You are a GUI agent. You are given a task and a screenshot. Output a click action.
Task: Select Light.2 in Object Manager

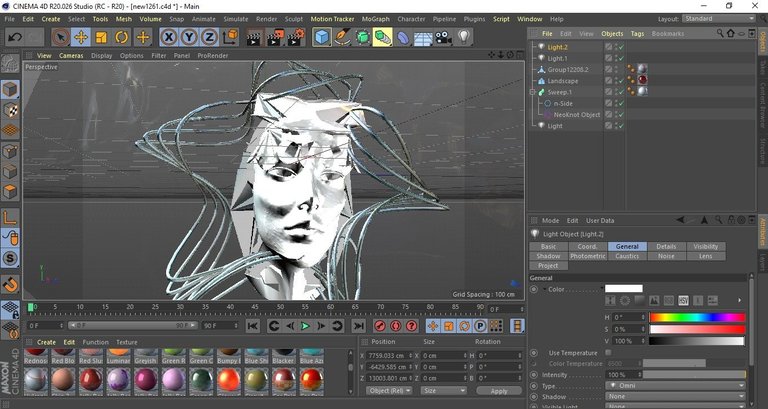pos(557,47)
